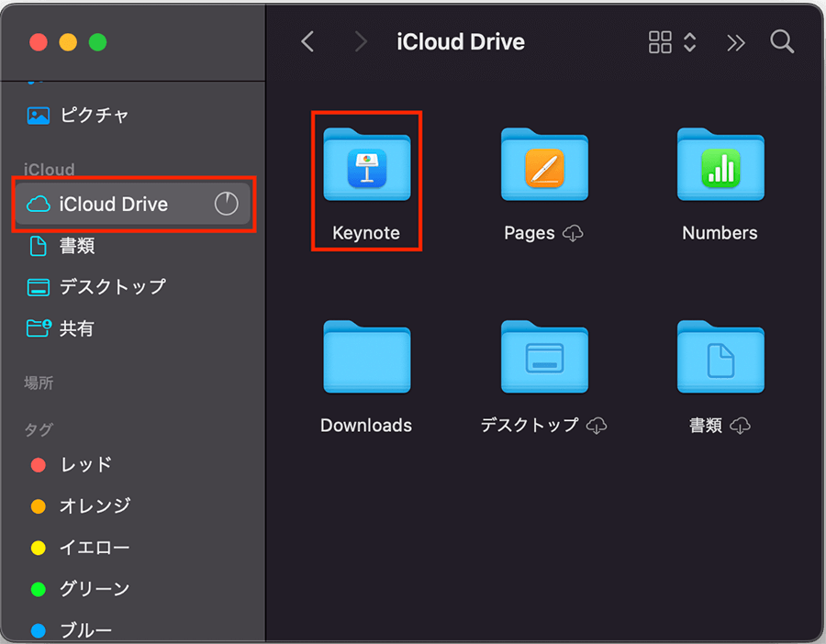Go forward with the right chevron
This screenshot has height=644, width=826.
pos(361,42)
